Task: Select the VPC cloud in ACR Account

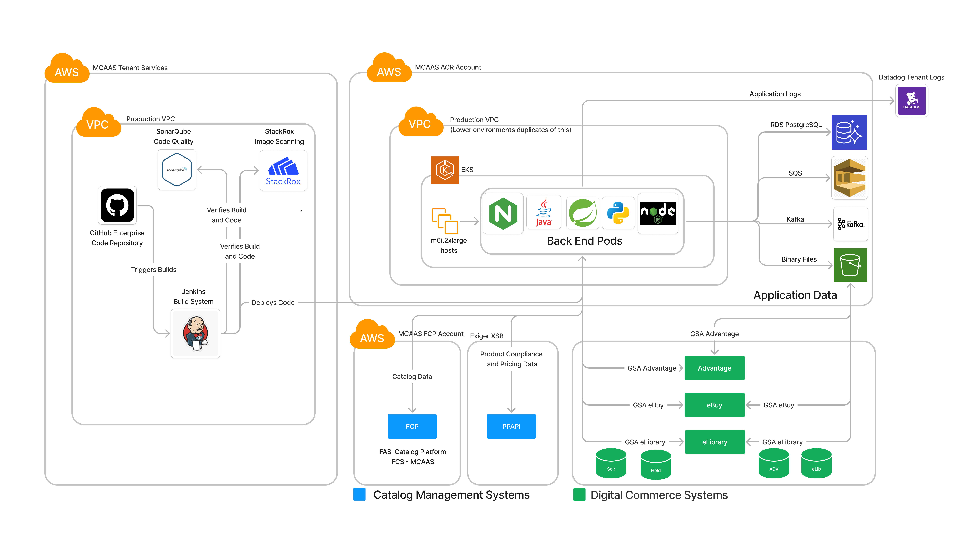Action: [x=421, y=121]
